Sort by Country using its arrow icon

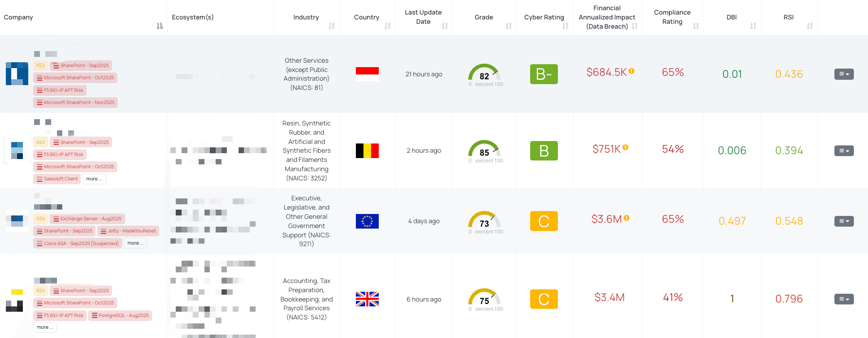388,26
